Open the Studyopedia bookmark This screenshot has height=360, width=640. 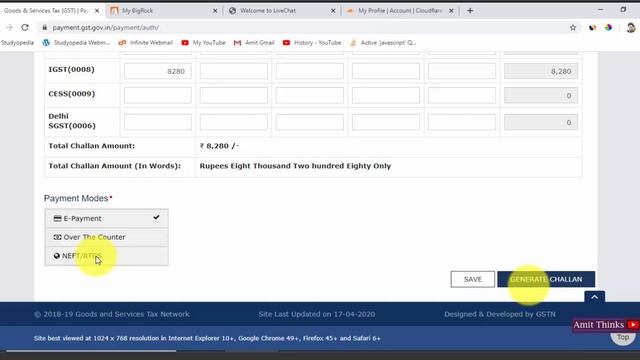pyautogui.click(x=18, y=42)
